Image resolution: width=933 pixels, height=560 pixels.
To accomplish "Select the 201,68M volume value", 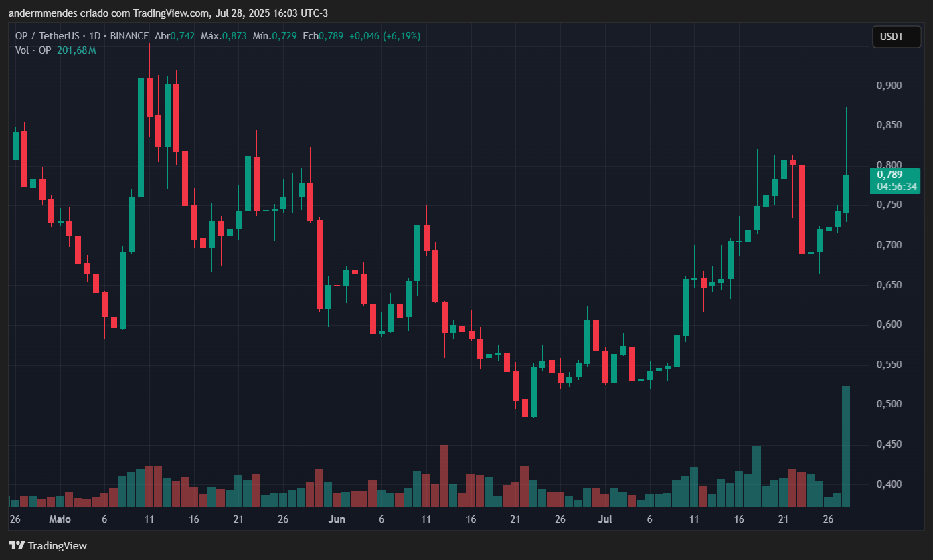I will pyautogui.click(x=78, y=50).
